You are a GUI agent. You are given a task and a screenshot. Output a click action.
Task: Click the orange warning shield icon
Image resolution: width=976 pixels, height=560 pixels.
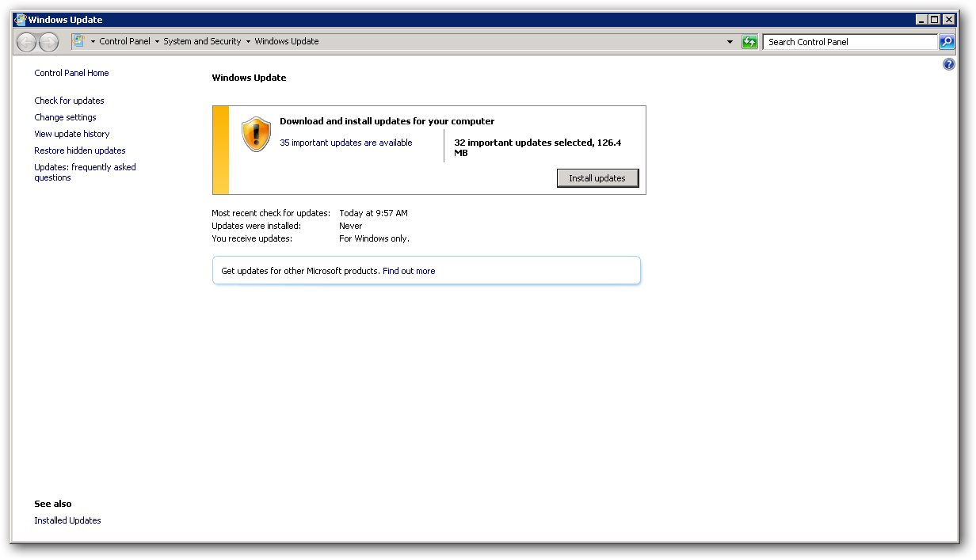pyautogui.click(x=256, y=135)
